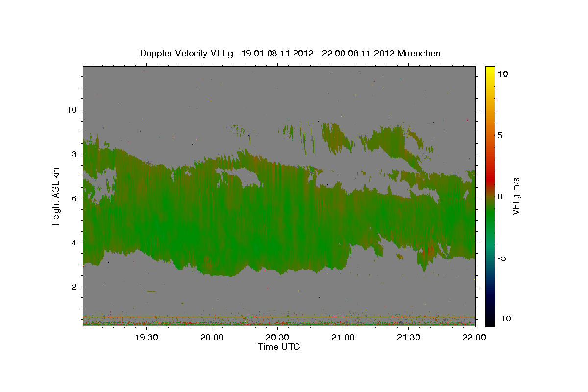Screen dimensions: 588x392
Task: Click the height tick label 8
Action: coord(73,154)
